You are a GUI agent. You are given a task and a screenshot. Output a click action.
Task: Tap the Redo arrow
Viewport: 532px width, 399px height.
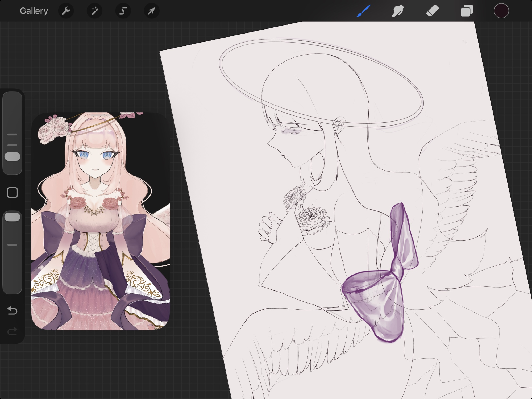12,331
